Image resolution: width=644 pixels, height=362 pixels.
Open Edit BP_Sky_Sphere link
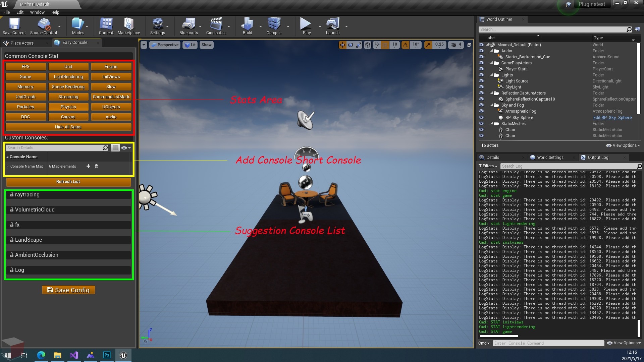612,118
